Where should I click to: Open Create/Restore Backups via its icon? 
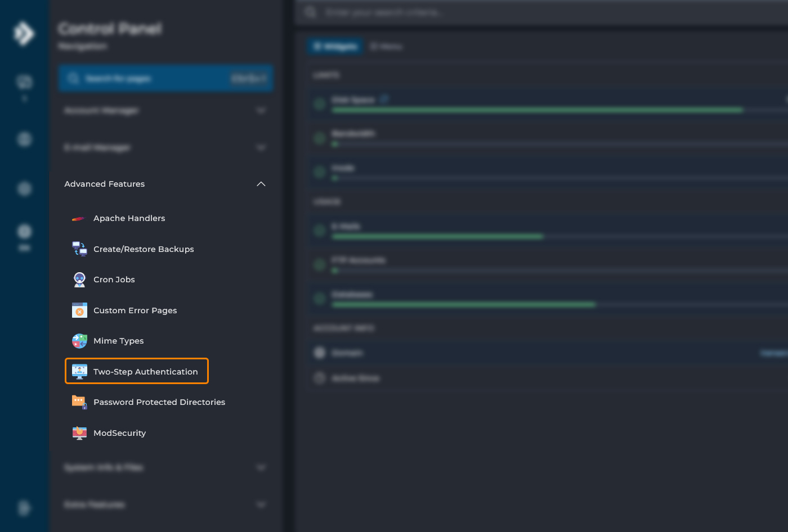point(79,249)
